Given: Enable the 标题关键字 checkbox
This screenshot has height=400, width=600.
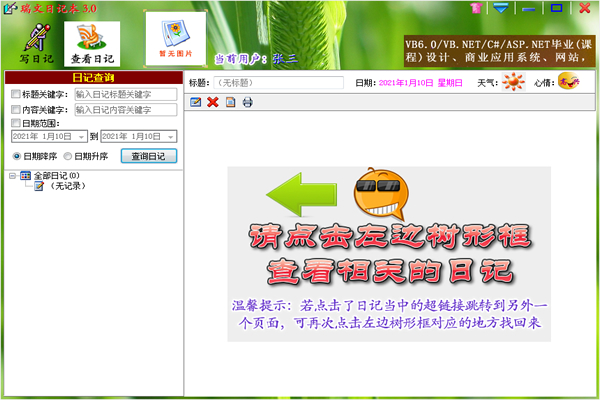Looking at the screenshot, I should click(x=15, y=95).
